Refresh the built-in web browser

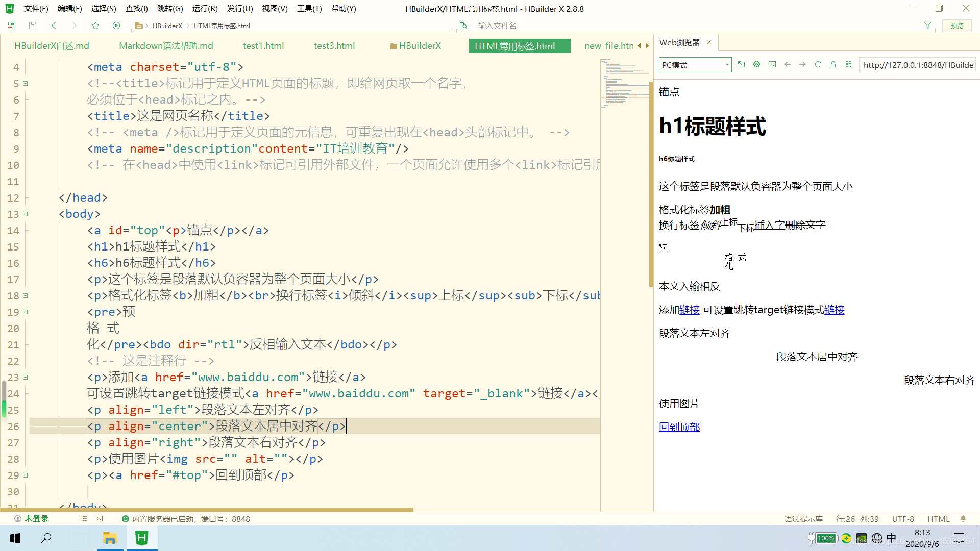818,64
